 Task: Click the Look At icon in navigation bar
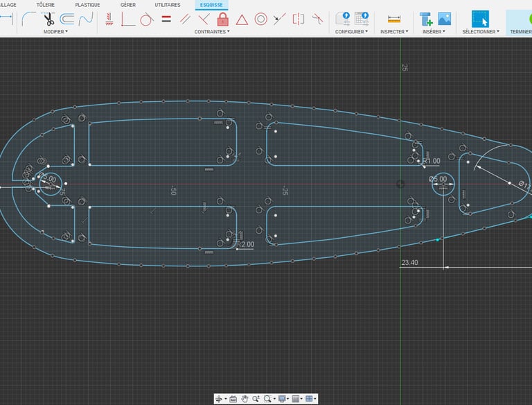tap(233, 399)
